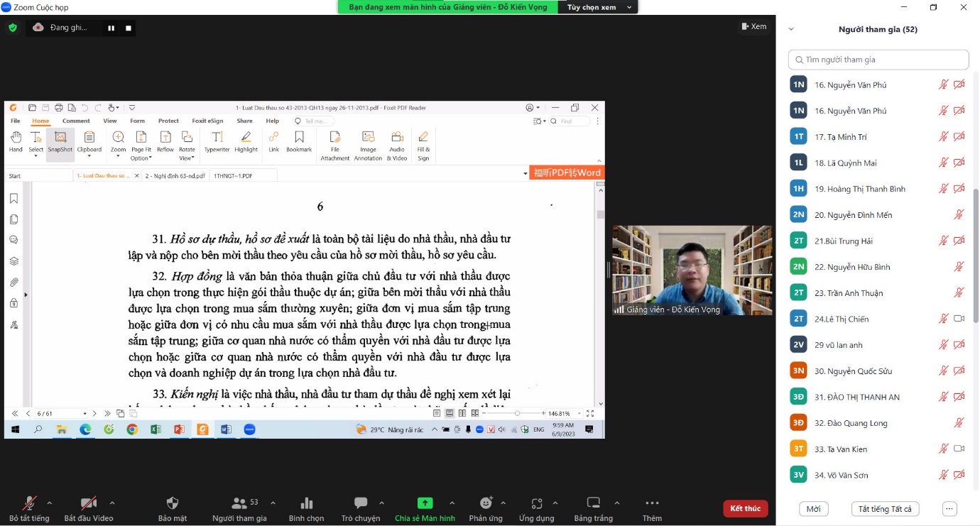Expand the Tùy chọn xem dropdown

(x=600, y=7)
